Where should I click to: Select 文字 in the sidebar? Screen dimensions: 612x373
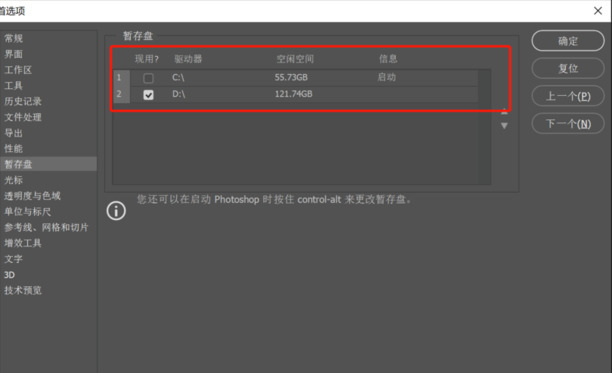click(14, 259)
